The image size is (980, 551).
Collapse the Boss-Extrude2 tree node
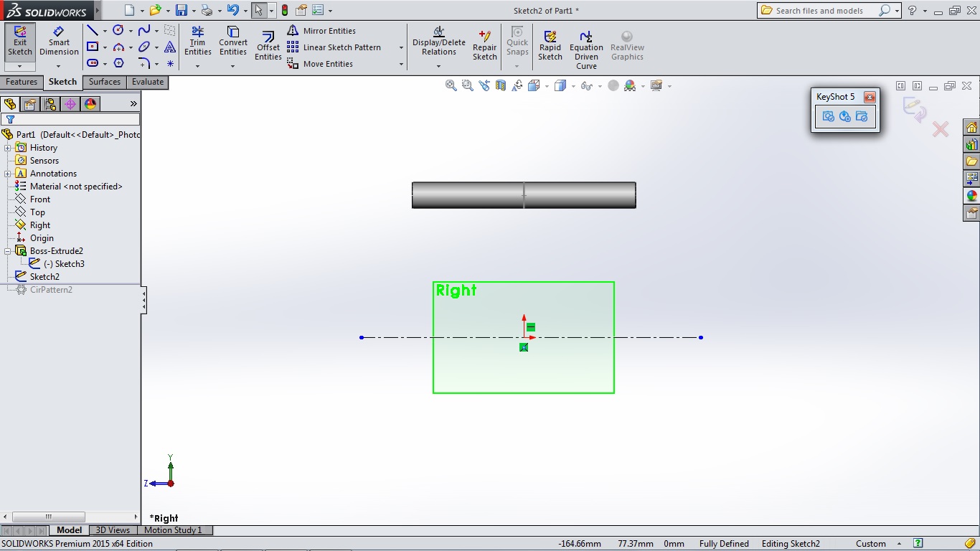point(8,251)
